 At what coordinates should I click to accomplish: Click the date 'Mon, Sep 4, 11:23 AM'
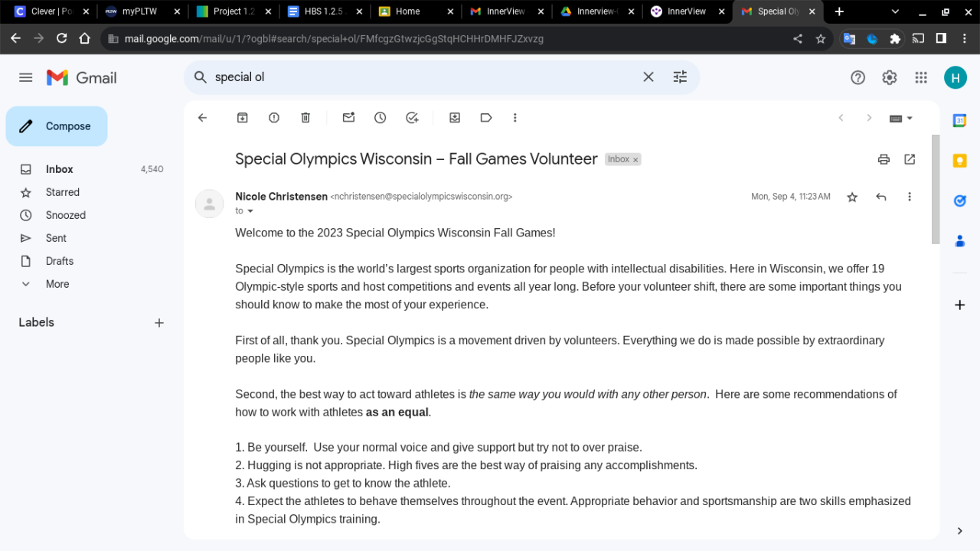[791, 197]
